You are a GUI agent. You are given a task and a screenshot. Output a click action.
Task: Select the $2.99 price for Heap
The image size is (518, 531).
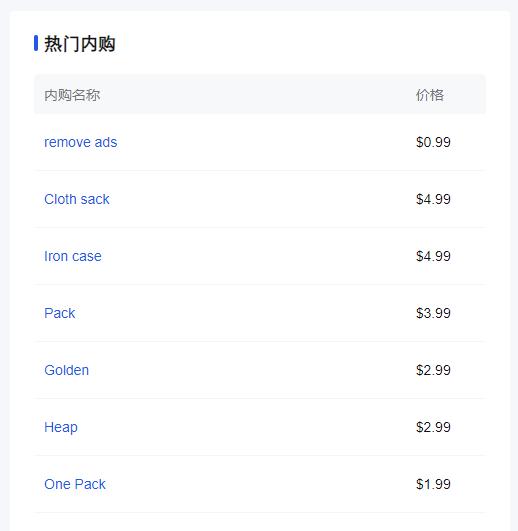pyautogui.click(x=433, y=427)
